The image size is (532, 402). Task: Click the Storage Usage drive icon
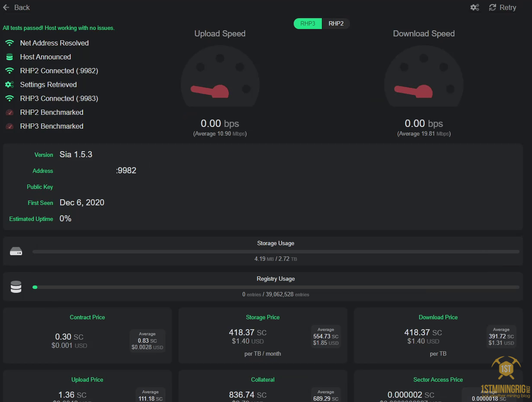point(16,251)
